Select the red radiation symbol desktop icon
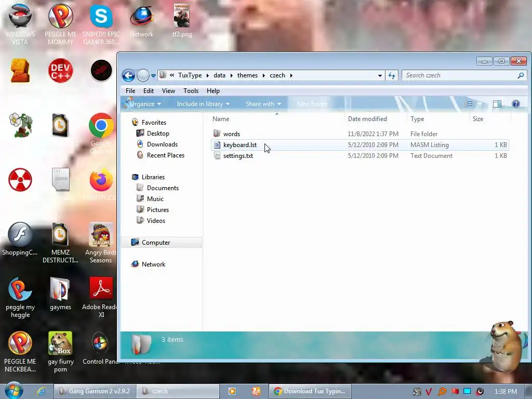 (x=20, y=179)
